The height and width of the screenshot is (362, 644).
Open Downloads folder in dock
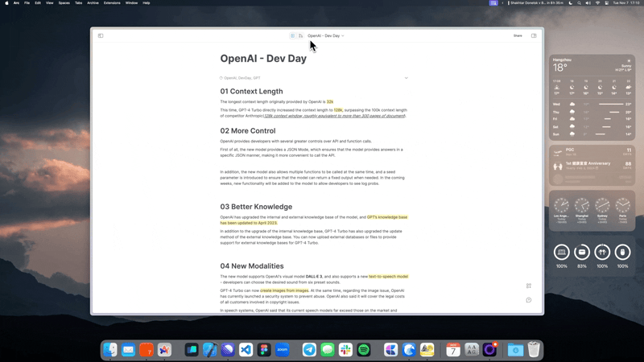click(515, 350)
